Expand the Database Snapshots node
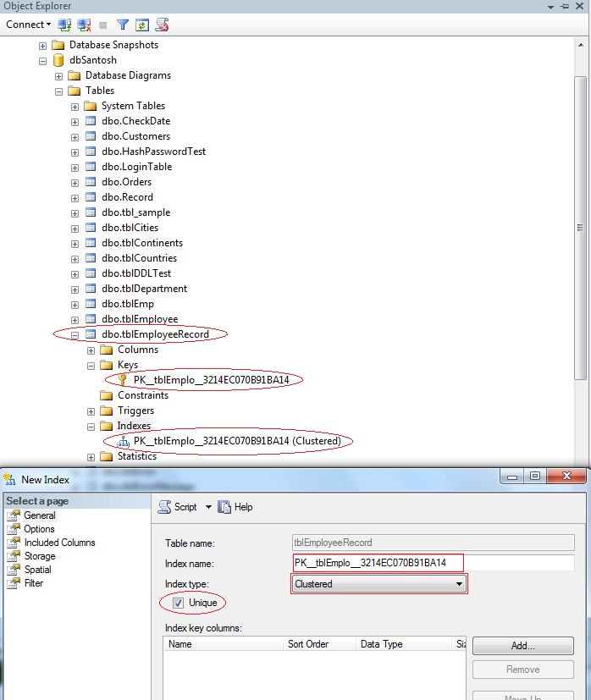Screen dimensions: 591x700 (x=42, y=46)
